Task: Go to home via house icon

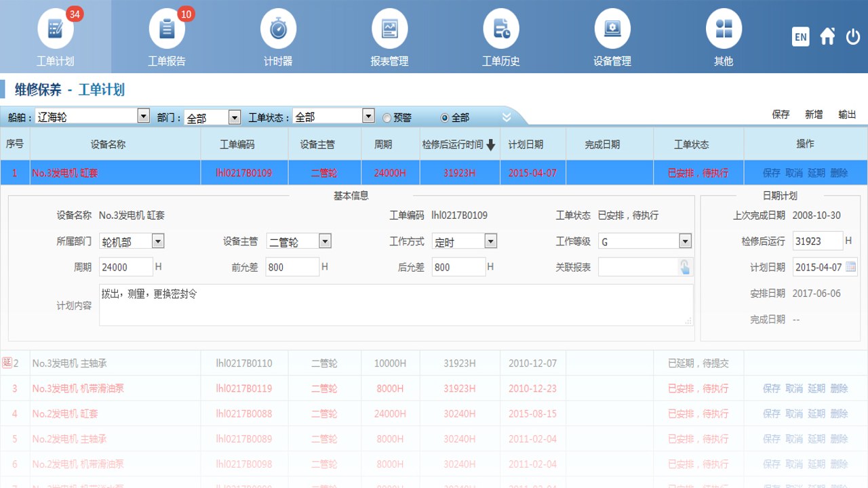Action: [x=827, y=36]
